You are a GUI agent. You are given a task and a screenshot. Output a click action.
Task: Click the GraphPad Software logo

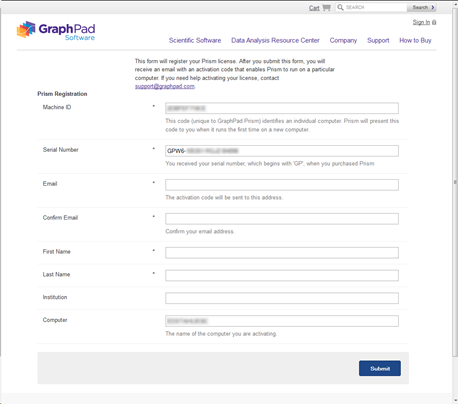(x=56, y=31)
